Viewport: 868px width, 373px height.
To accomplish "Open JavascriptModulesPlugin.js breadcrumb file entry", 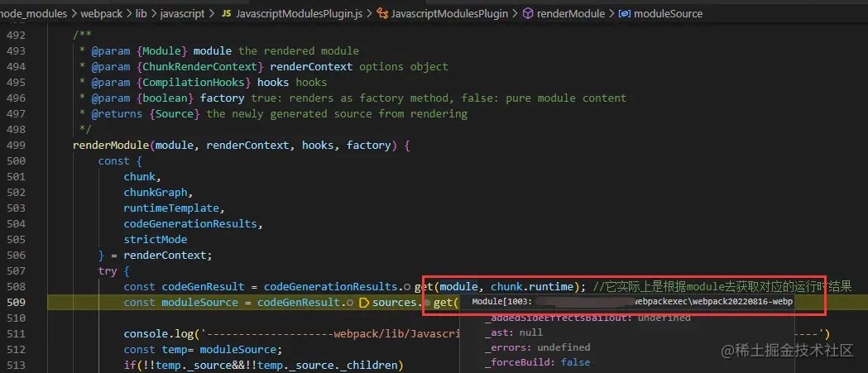I will point(299,13).
